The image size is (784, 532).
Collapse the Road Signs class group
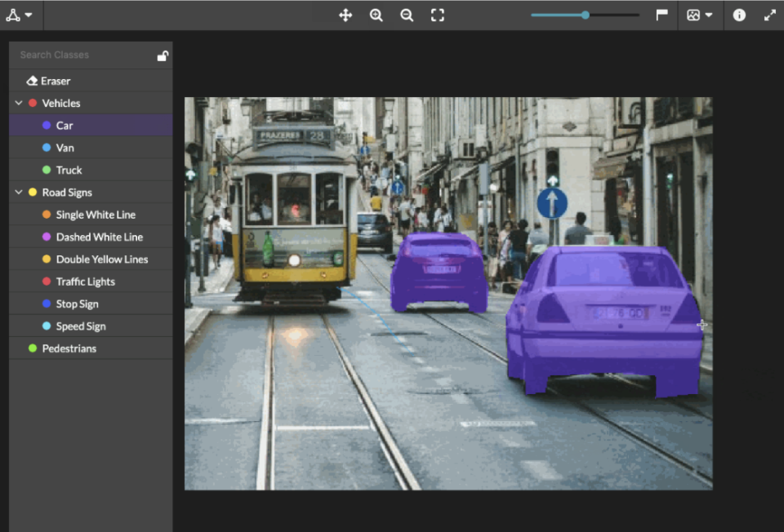tap(17, 192)
